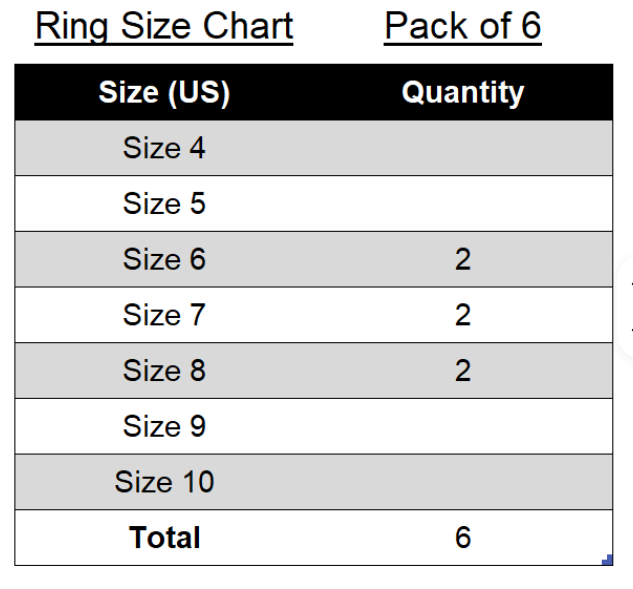Select the 'Size 8' cell
This screenshot has height=589, width=633.
(164, 371)
